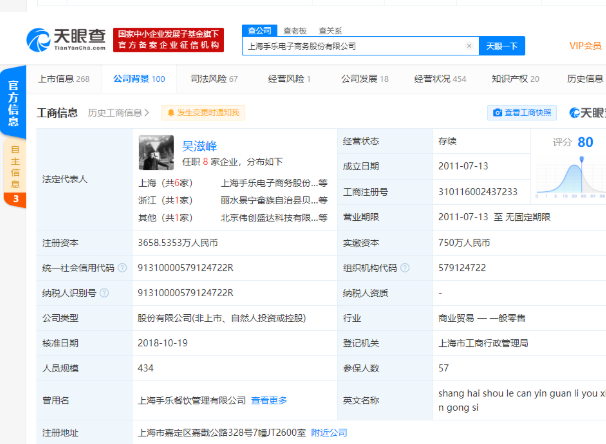Click the help icon beside 纳税人识别号
Viewport: 606px width, 444px height.
click(x=104, y=293)
